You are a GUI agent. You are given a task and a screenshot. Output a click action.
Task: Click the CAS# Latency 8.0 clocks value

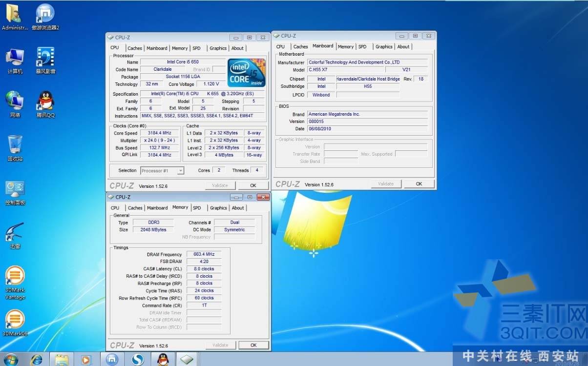tap(204, 269)
